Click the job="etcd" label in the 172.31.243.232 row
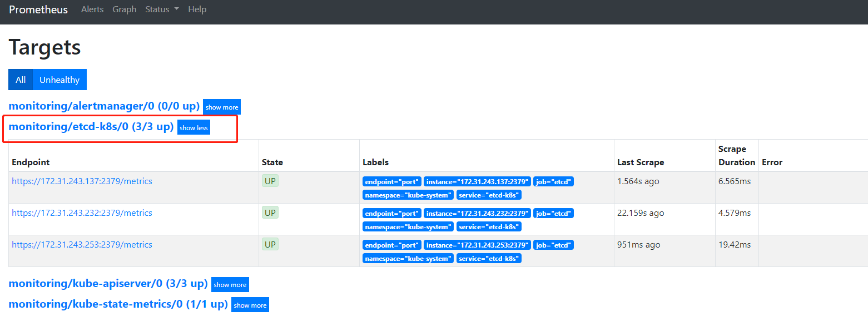 click(553, 213)
